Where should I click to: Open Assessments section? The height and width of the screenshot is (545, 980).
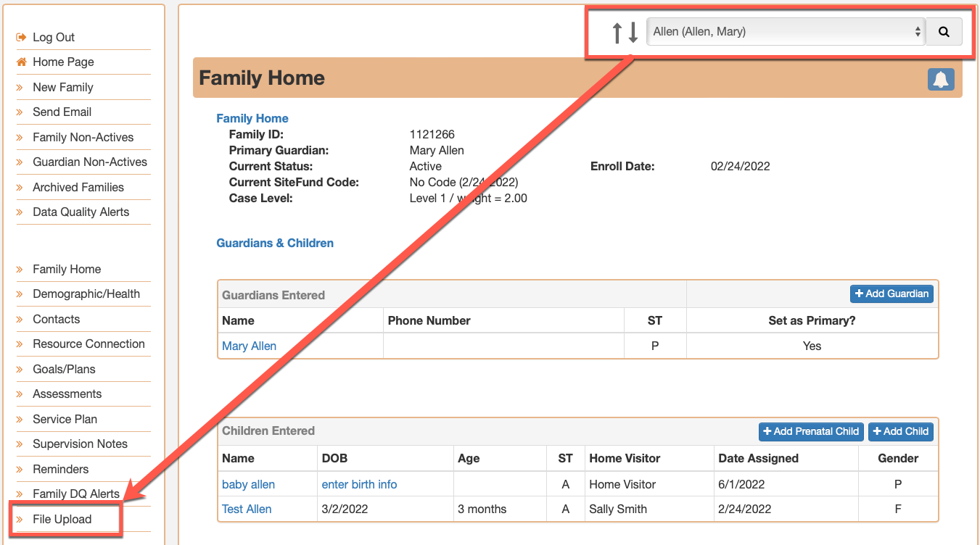click(x=67, y=394)
